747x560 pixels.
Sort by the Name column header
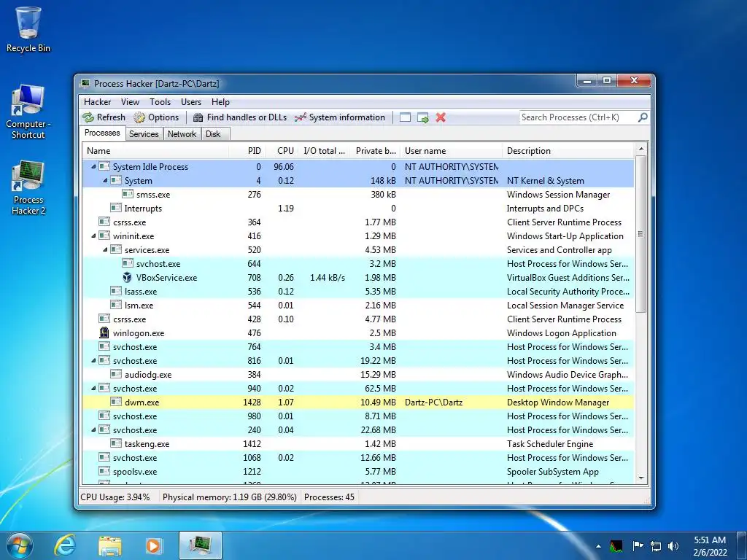coord(155,150)
